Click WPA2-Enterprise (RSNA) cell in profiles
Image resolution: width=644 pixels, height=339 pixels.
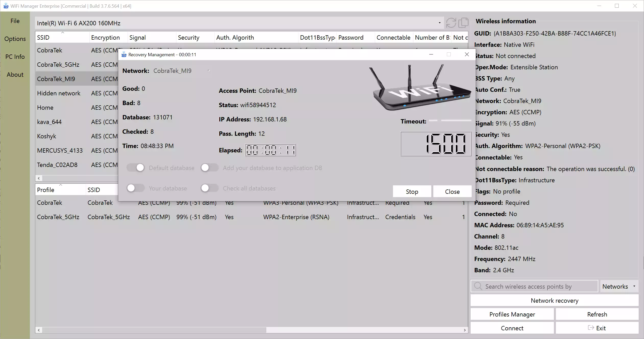[x=296, y=217]
